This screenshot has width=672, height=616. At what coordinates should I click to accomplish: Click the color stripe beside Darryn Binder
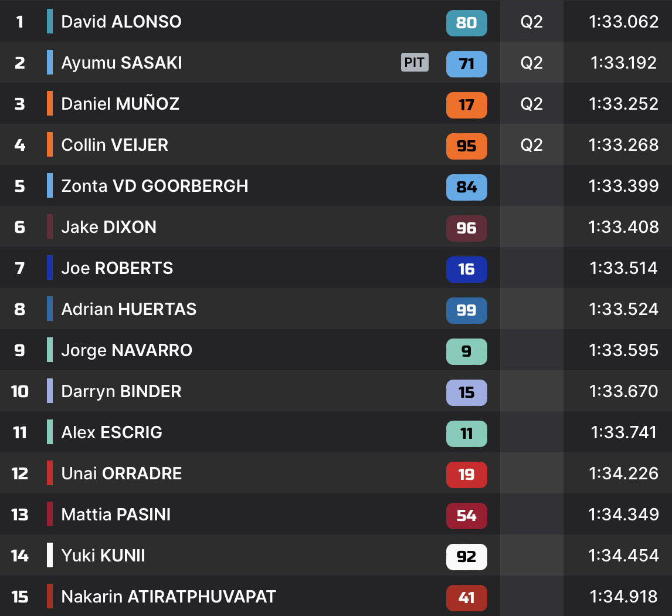click(50, 391)
